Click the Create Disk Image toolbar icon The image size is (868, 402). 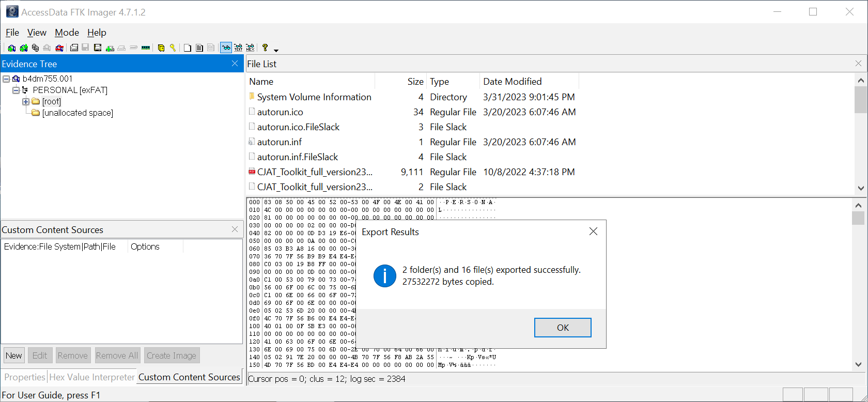click(74, 48)
